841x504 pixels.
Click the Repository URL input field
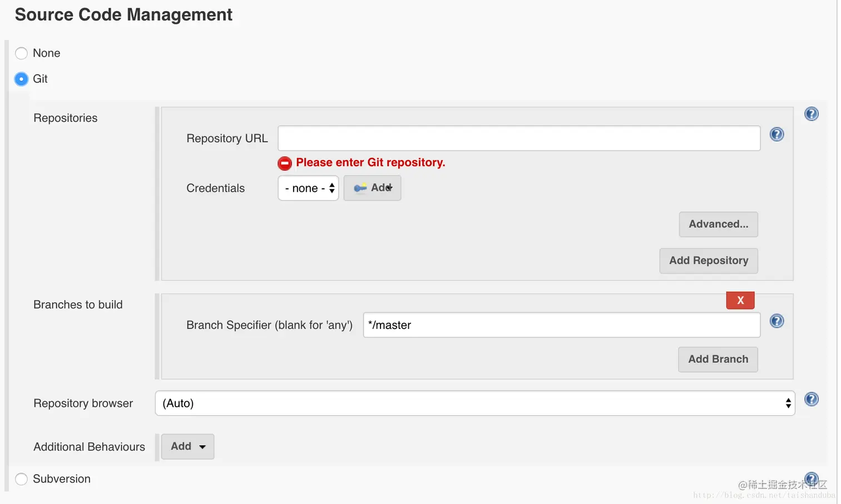[519, 138]
